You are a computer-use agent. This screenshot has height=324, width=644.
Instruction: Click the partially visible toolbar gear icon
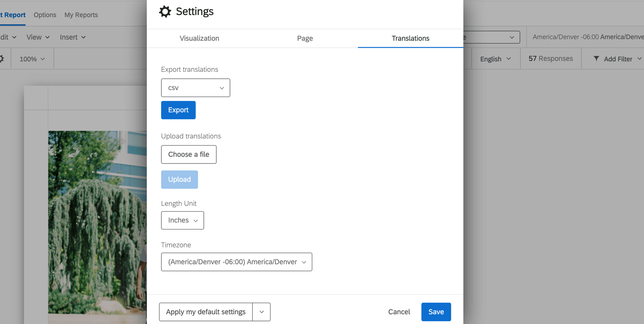[2, 59]
